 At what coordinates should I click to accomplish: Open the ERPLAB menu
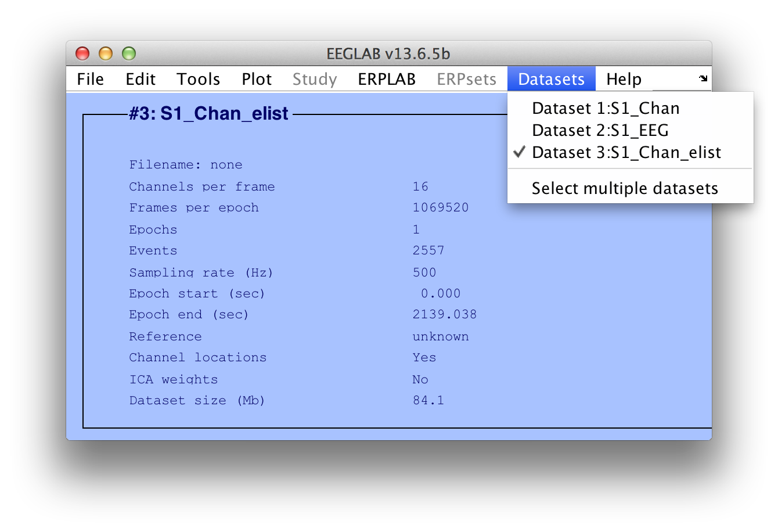387,79
